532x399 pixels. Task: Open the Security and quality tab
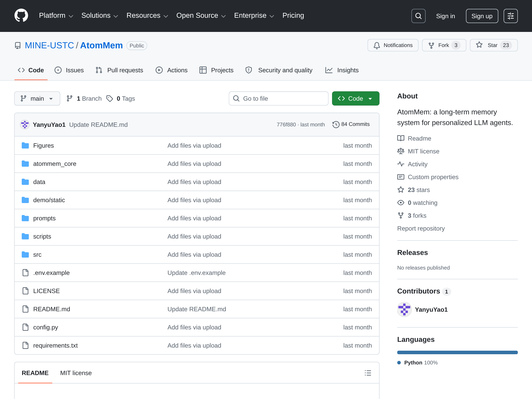click(279, 70)
